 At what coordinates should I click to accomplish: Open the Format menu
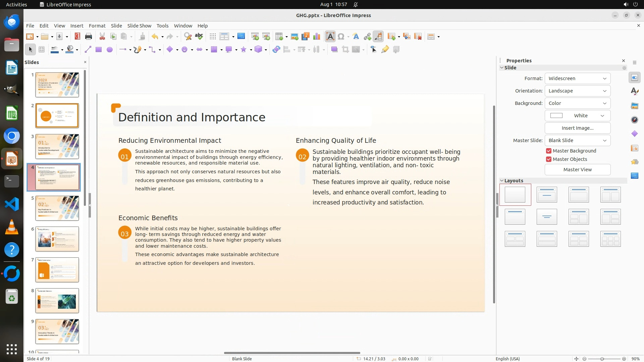point(97,26)
